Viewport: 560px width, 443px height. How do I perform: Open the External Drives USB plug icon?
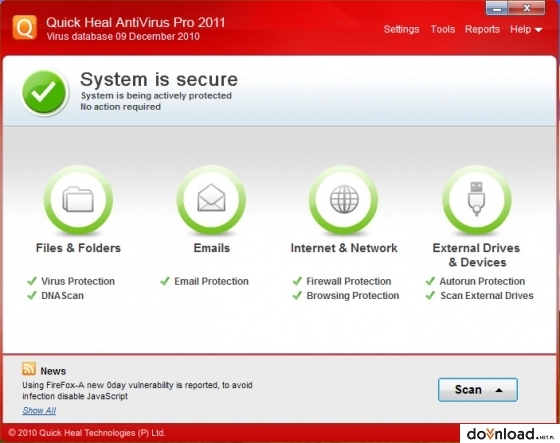(x=476, y=200)
